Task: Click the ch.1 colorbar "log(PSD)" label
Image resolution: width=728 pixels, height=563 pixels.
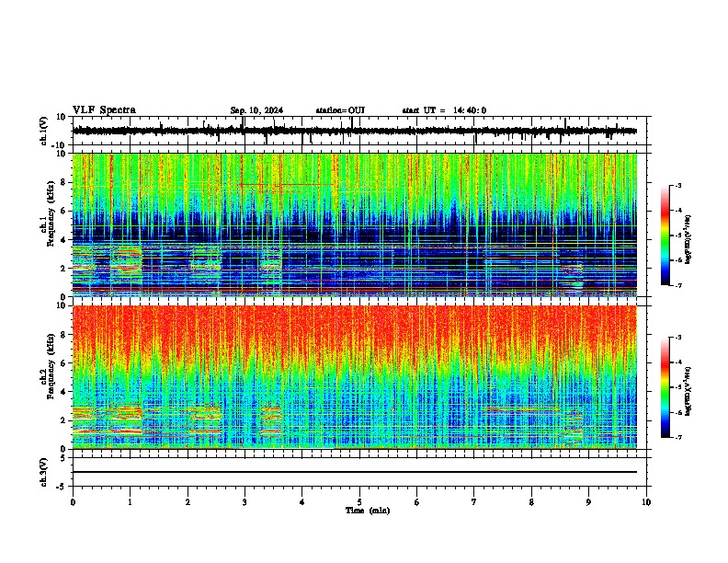Action: (688, 239)
